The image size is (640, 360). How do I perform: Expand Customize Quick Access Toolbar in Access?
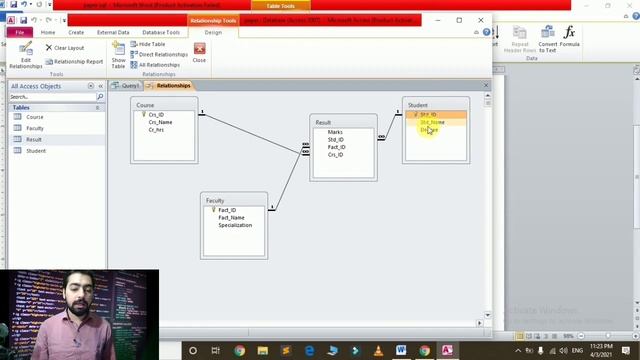pyautogui.click(x=64, y=20)
